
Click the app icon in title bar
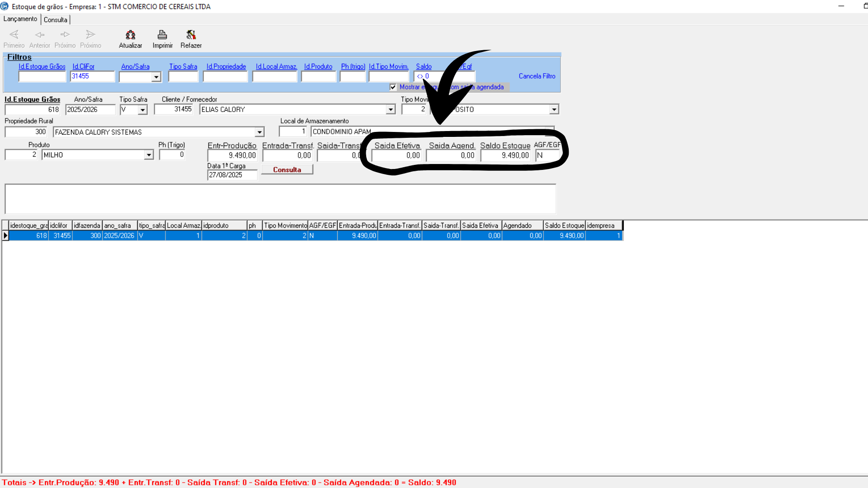click(5, 6)
